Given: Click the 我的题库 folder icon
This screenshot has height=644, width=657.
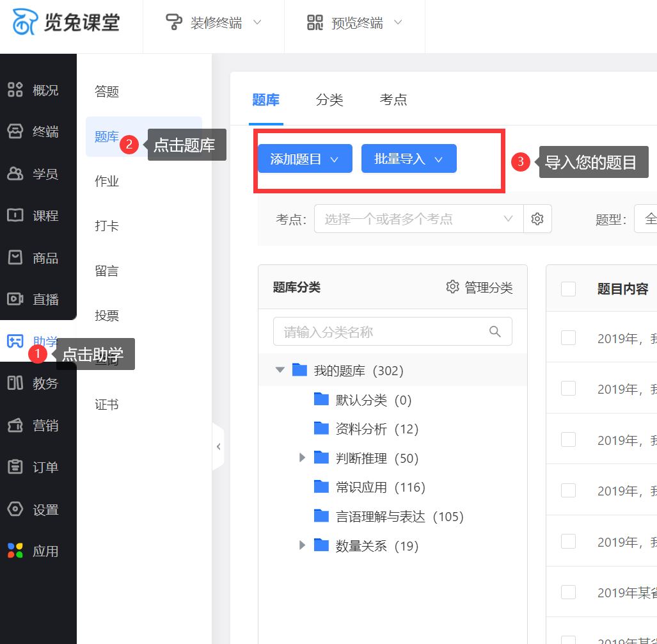Looking at the screenshot, I should (x=299, y=370).
